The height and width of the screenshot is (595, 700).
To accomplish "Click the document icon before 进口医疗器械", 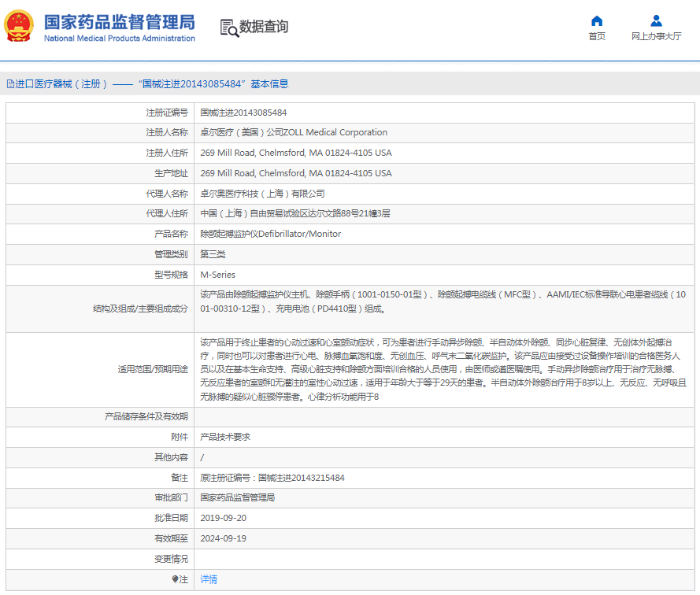I will point(10,84).
